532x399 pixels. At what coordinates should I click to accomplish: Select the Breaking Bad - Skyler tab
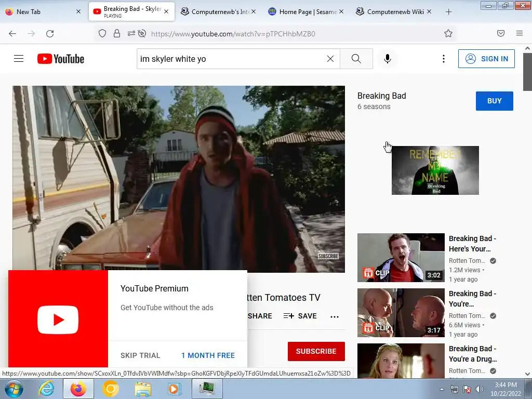pos(131,11)
